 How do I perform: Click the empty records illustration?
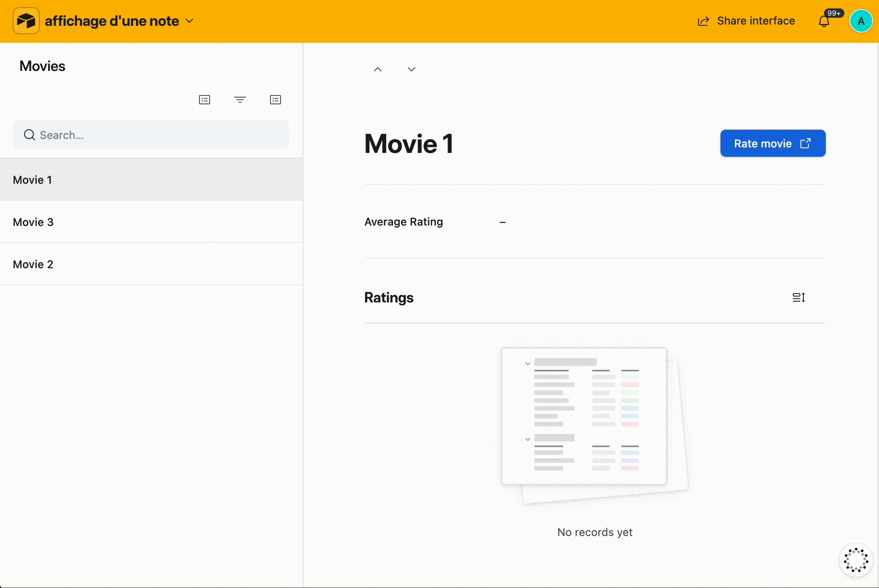coord(594,425)
